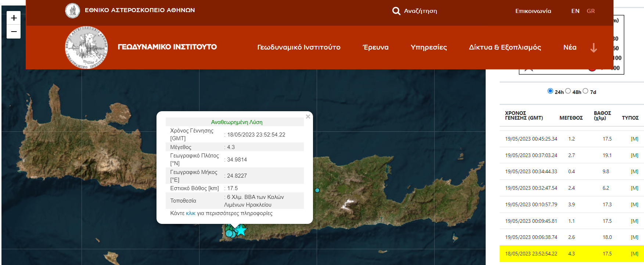Open the Νέα menu
This screenshot has height=265, width=644.
570,47
